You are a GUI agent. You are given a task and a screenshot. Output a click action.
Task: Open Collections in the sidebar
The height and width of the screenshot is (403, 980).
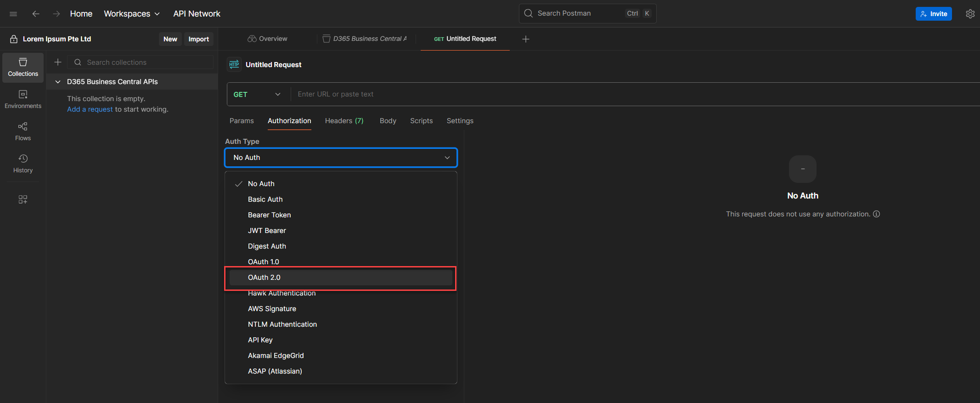coord(23,68)
